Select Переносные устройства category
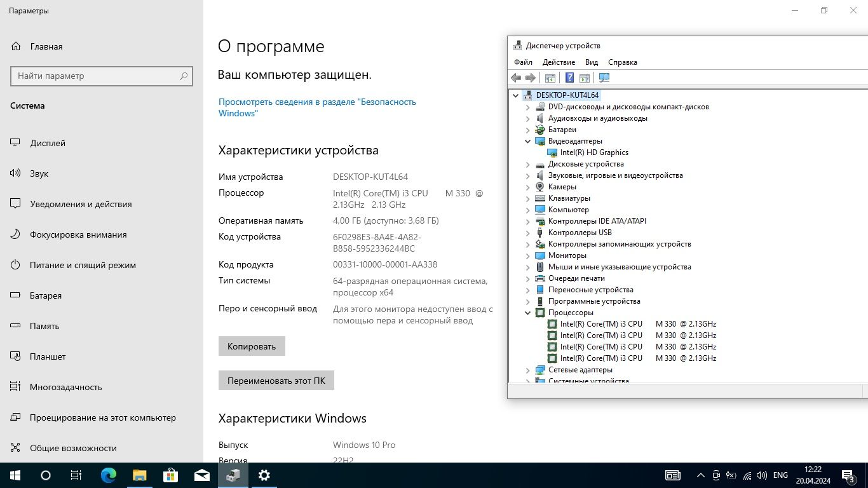This screenshot has width=868, height=488. pos(591,290)
